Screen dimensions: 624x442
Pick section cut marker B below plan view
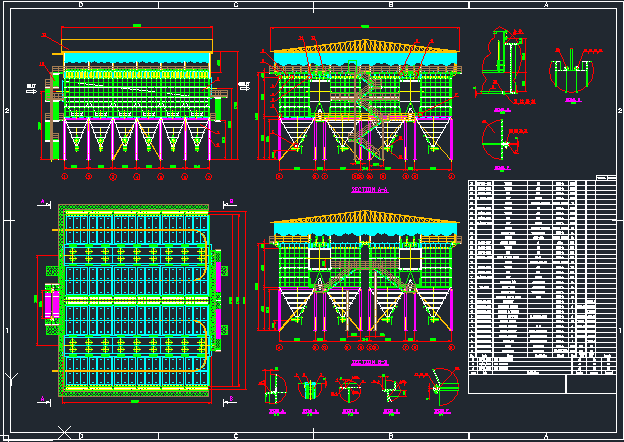pos(230,401)
